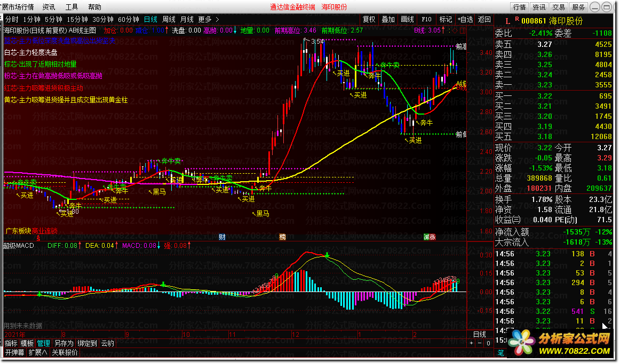The width and height of the screenshot is (620, 364).
Task: Click the 画线 drawing tool button
Action: point(407,19)
